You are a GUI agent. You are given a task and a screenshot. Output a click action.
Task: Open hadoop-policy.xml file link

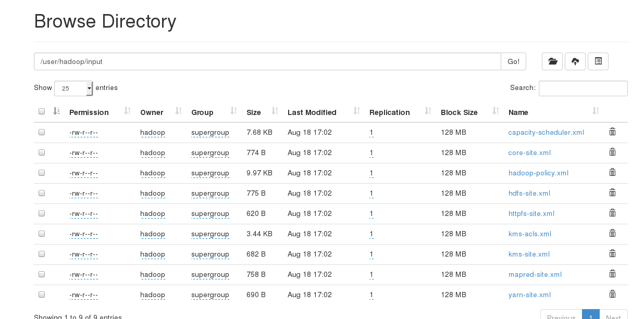(538, 173)
